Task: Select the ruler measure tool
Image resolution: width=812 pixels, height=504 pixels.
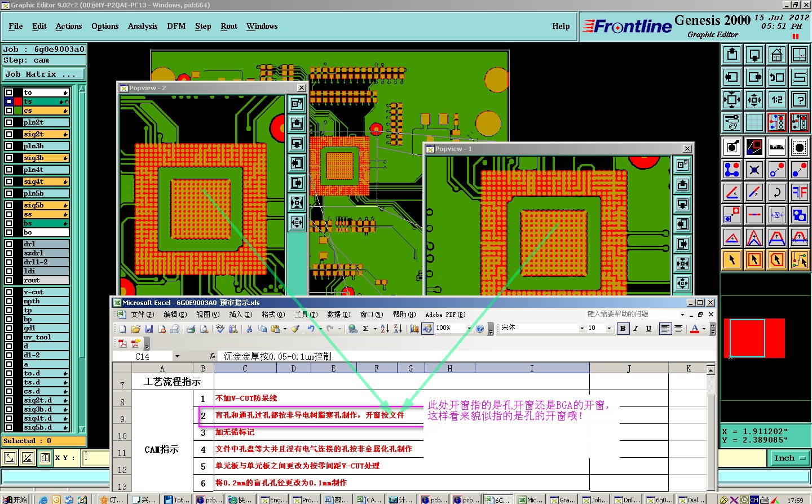Action: click(777, 147)
